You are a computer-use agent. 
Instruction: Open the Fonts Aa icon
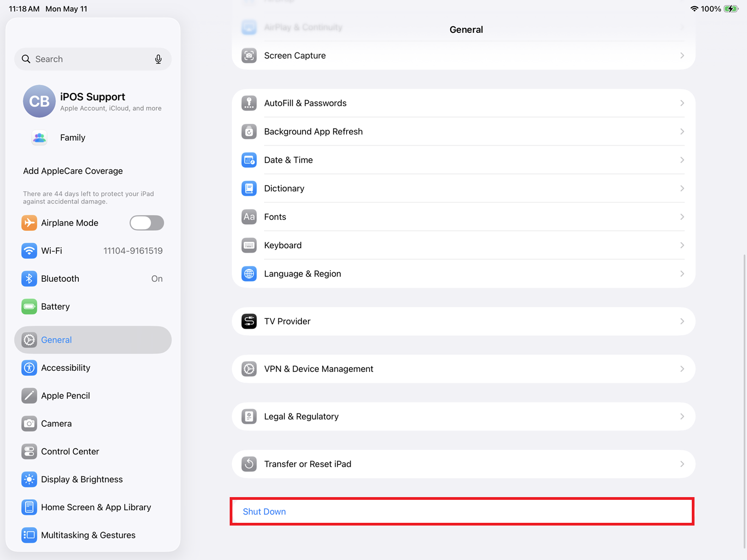(x=249, y=217)
